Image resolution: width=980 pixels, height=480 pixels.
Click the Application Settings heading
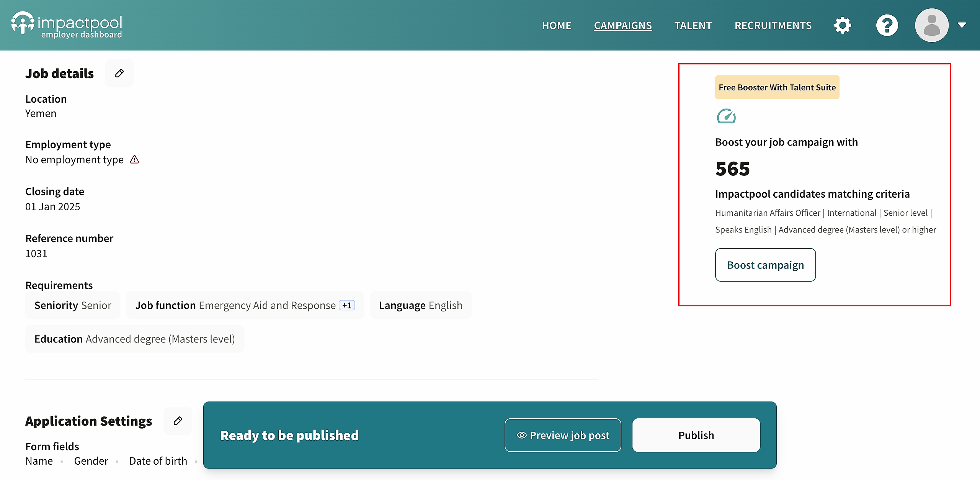pos(88,421)
